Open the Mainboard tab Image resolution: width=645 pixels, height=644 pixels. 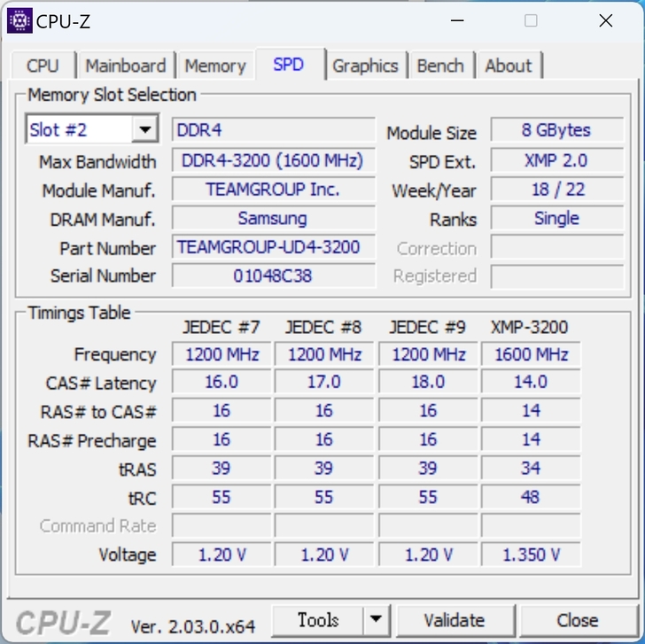[x=126, y=66]
